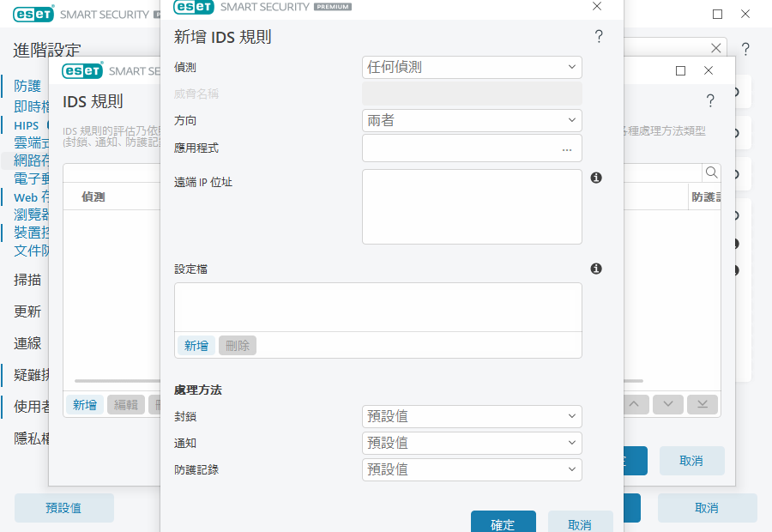The image size is (772, 532).
Task: View info tooltip beside 設定檔 section
Action: coord(596,267)
